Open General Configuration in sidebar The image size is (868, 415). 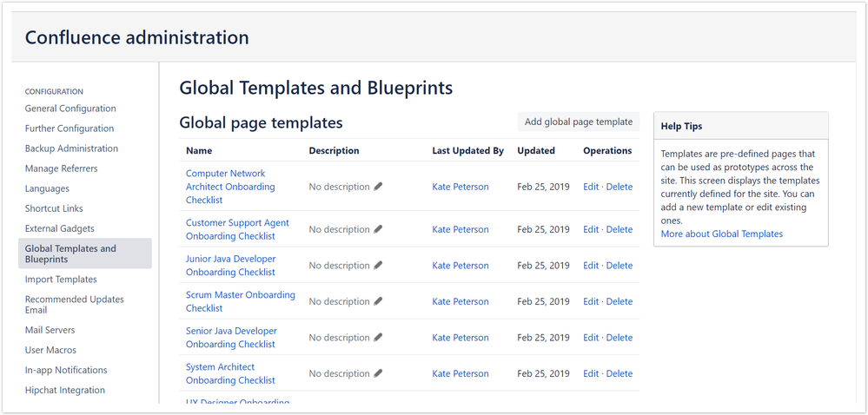70,109
